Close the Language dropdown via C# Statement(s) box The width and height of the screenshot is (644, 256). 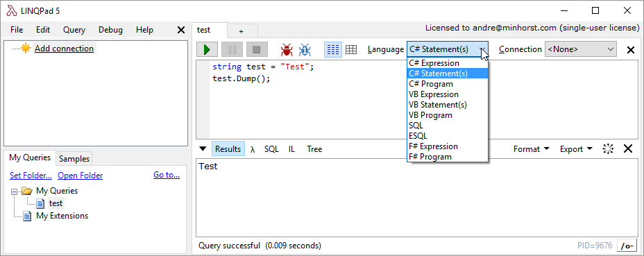(x=448, y=49)
